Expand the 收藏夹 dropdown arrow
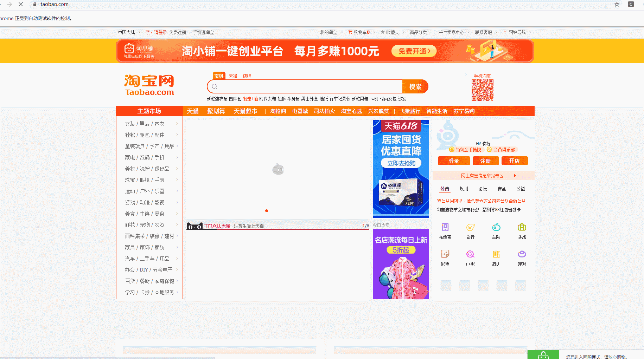This screenshot has height=359, width=644. (x=404, y=32)
